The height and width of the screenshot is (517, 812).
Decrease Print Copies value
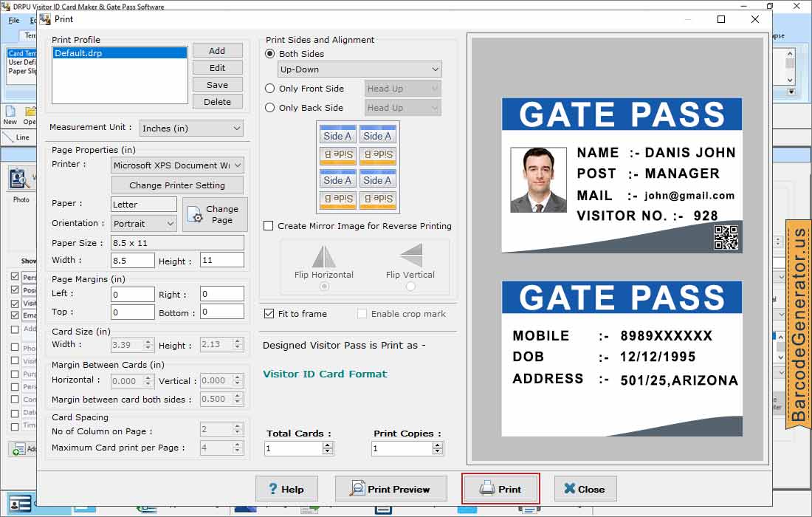438,452
